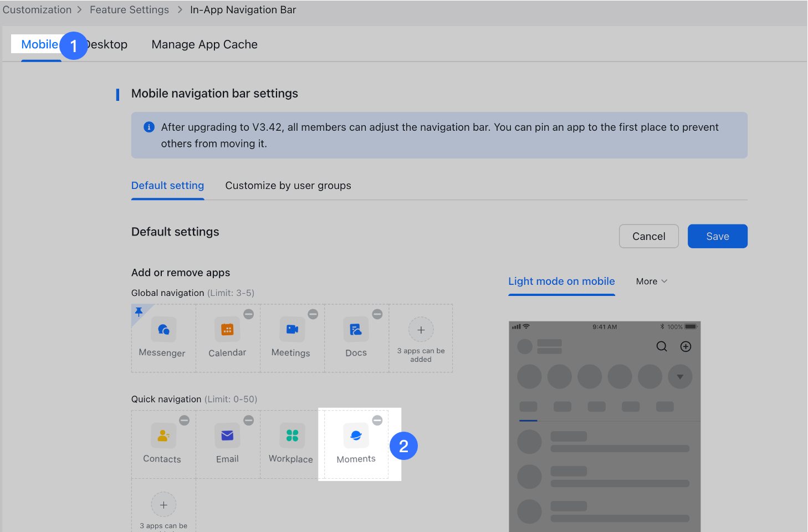
Task: Click the Email app icon
Action: pyautogui.click(x=227, y=436)
